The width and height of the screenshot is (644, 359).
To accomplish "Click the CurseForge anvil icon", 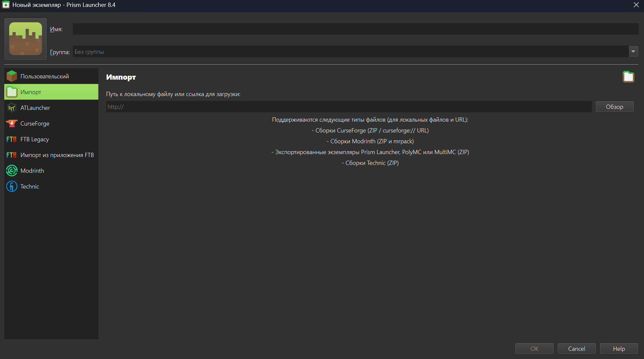I will (x=12, y=123).
